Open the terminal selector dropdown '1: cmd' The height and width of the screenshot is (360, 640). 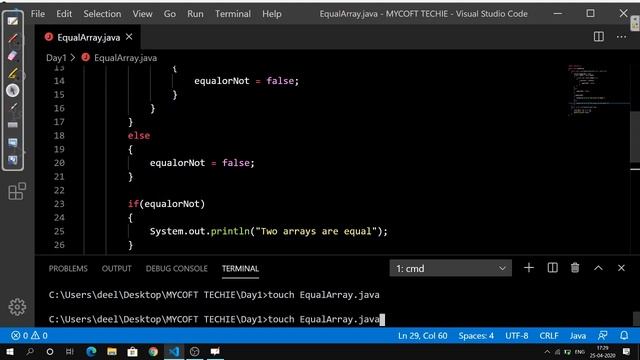coord(450,268)
